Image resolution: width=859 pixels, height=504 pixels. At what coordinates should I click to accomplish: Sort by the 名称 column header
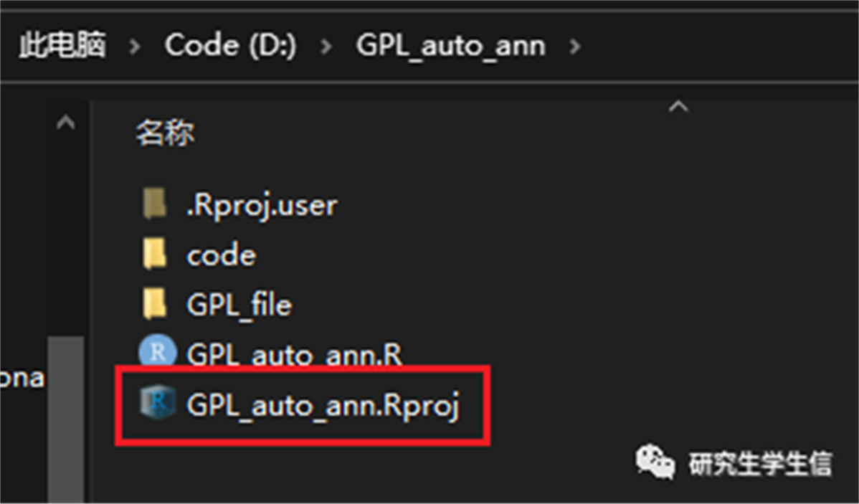tap(165, 133)
